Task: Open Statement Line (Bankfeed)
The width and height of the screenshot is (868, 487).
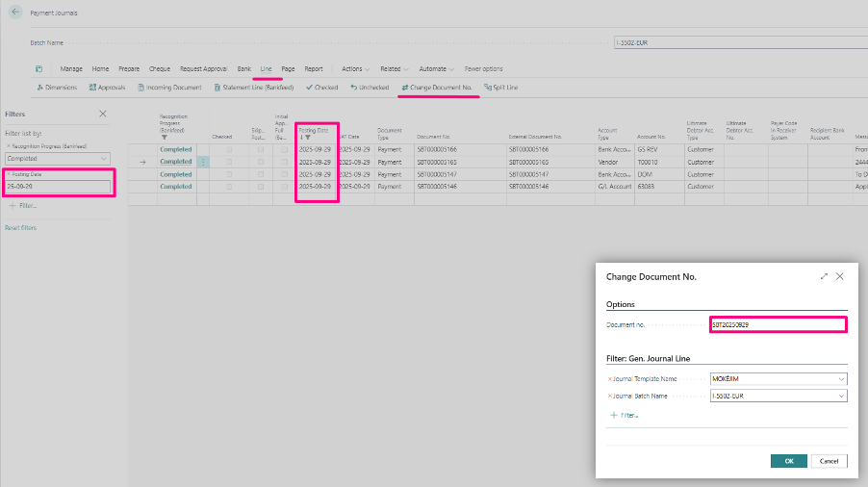Action: pyautogui.click(x=254, y=88)
